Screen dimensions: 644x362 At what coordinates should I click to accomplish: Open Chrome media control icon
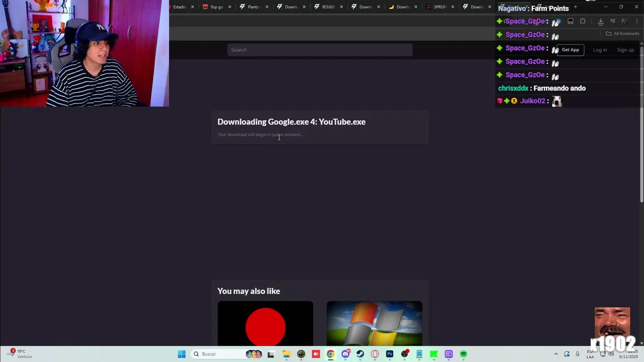pos(613,21)
